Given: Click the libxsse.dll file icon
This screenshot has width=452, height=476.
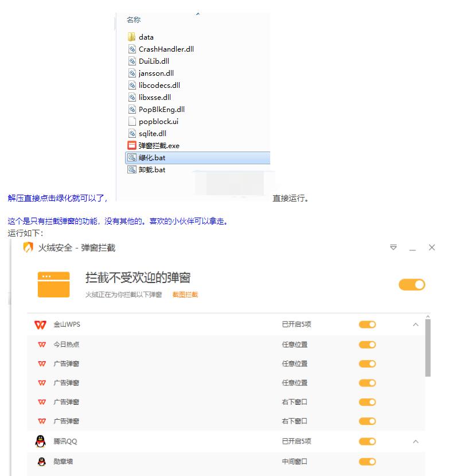Looking at the screenshot, I should pyautogui.click(x=132, y=98).
